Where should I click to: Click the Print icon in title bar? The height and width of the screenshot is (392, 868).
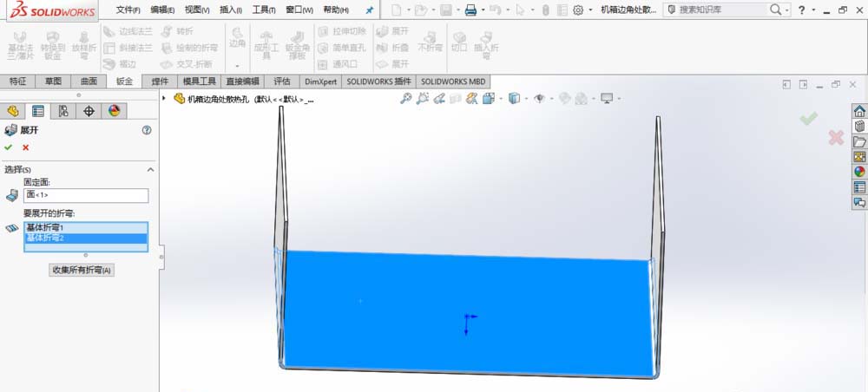(x=470, y=10)
